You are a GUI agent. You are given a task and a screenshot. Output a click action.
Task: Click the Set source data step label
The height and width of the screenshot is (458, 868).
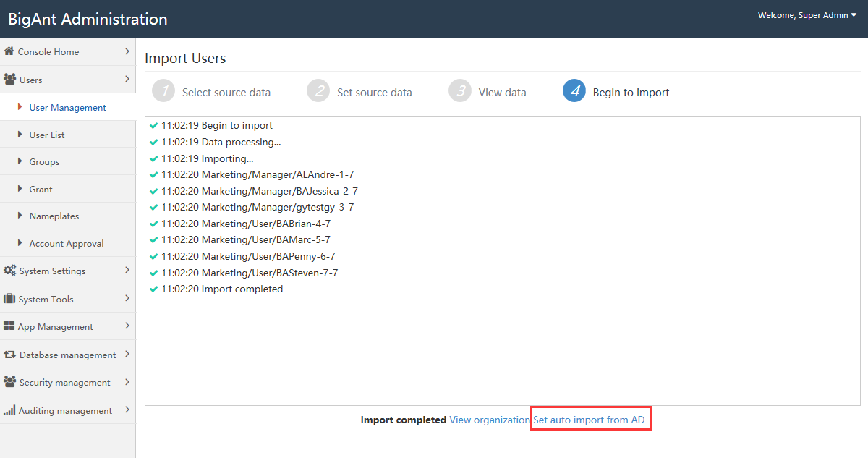click(375, 93)
